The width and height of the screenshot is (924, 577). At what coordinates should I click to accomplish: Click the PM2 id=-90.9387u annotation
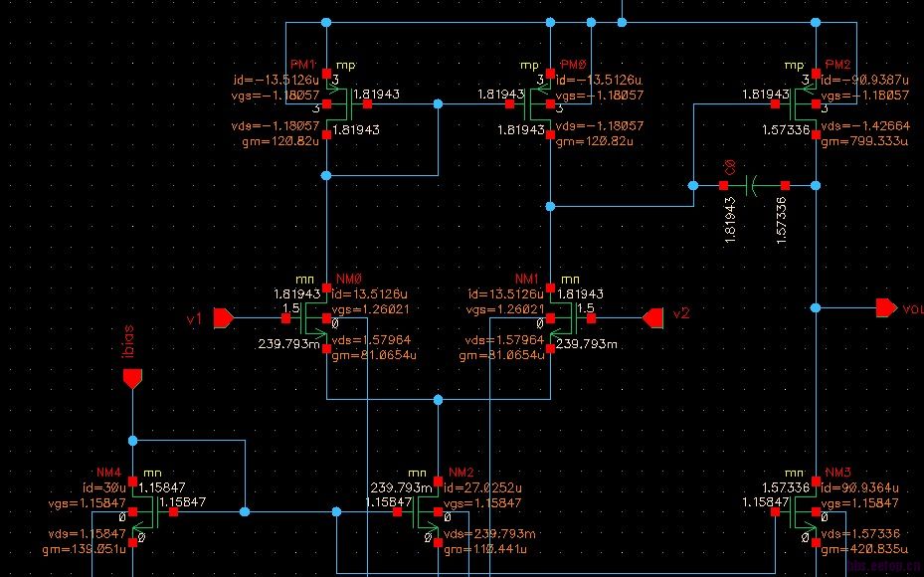(x=864, y=80)
